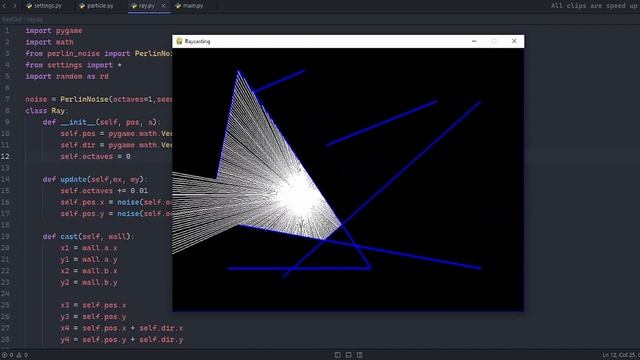The width and height of the screenshot is (640, 360).
Task: Click the 'self.octaves = 0' line
Action: 96,156
